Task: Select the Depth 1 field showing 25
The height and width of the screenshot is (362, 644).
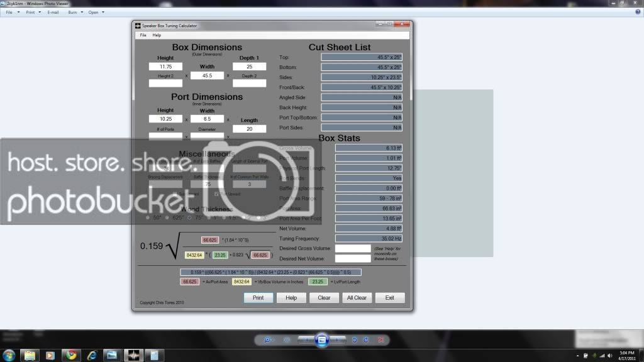Action: coord(249,67)
